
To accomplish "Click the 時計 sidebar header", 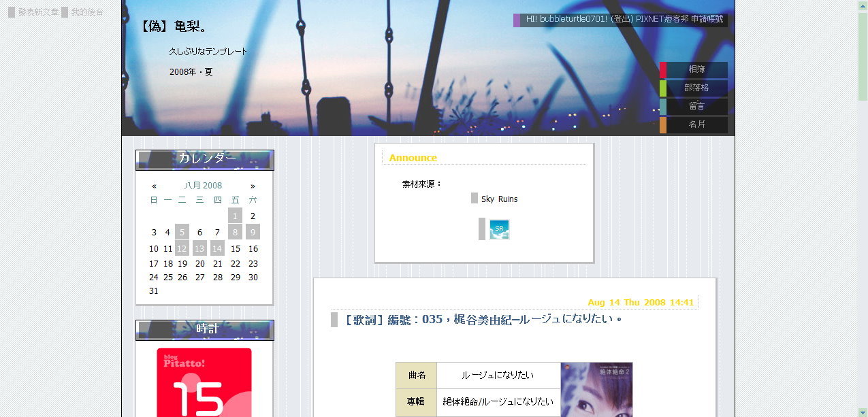I will [205, 330].
